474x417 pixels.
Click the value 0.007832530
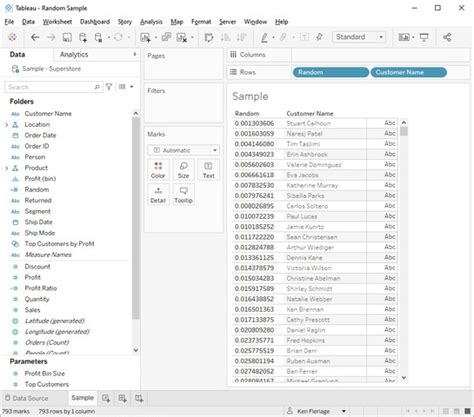click(x=254, y=185)
